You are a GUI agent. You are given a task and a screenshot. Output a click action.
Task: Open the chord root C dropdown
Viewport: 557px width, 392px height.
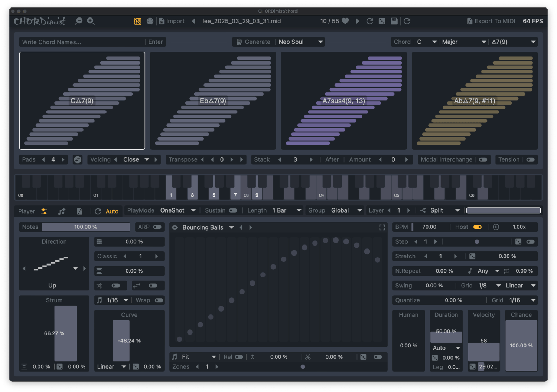(426, 42)
